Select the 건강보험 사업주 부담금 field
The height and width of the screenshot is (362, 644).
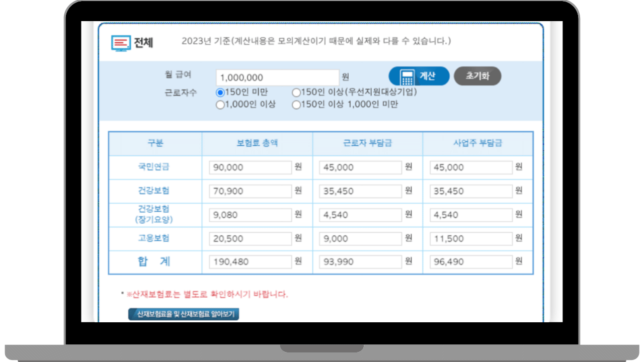[470, 191]
